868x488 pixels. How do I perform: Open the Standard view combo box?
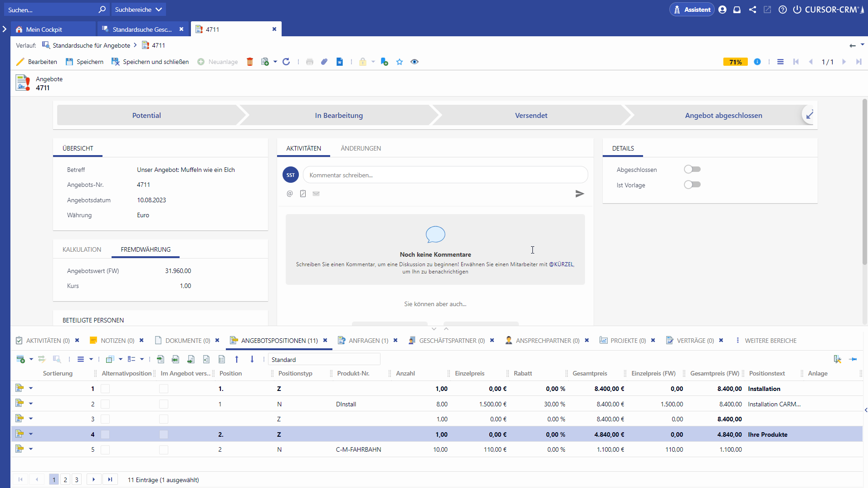pyautogui.click(x=324, y=359)
